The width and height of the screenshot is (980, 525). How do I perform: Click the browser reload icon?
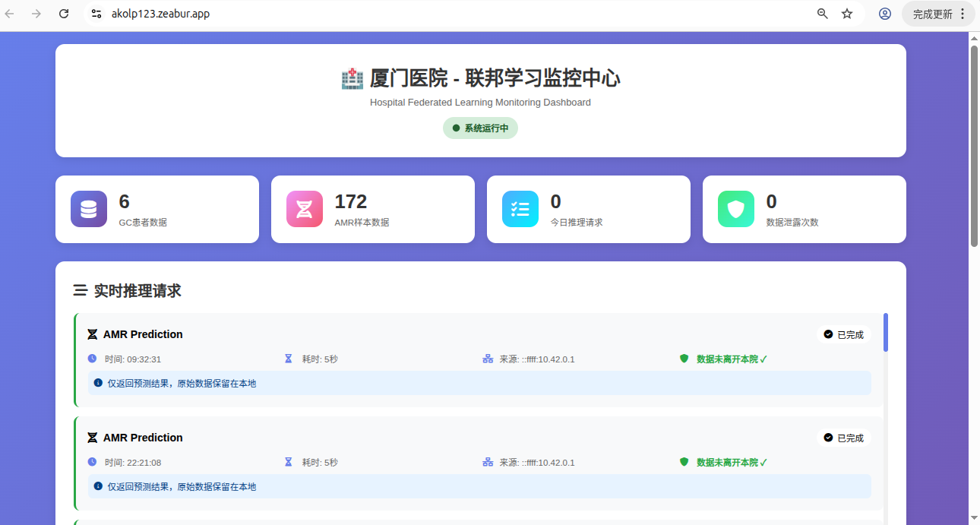(x=64, y=14)
